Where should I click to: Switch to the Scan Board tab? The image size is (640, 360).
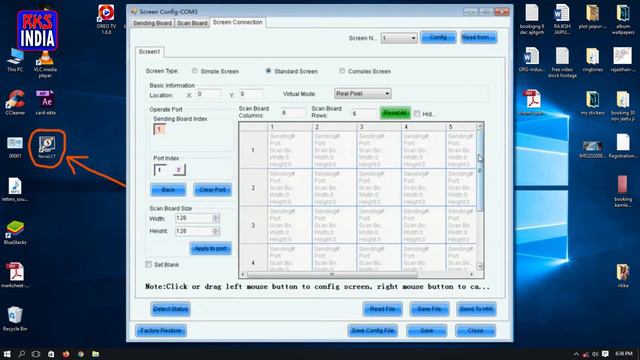tap(192, 23)
